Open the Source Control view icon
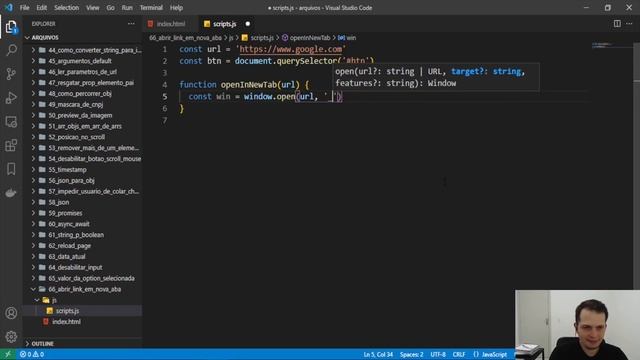Image resolution: width=640 pixels, height=360 pixels. click(11, 74)
